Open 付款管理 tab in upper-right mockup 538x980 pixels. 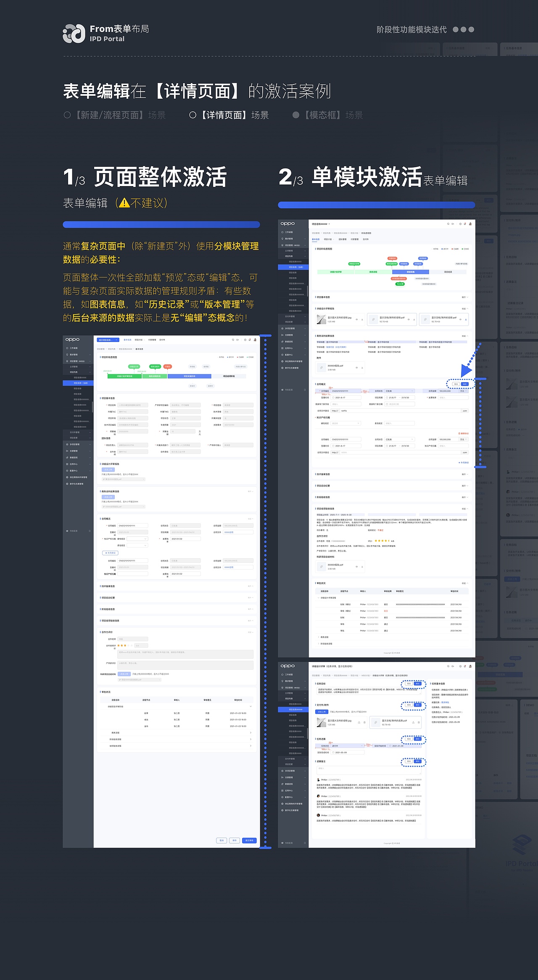coord(355,239)
